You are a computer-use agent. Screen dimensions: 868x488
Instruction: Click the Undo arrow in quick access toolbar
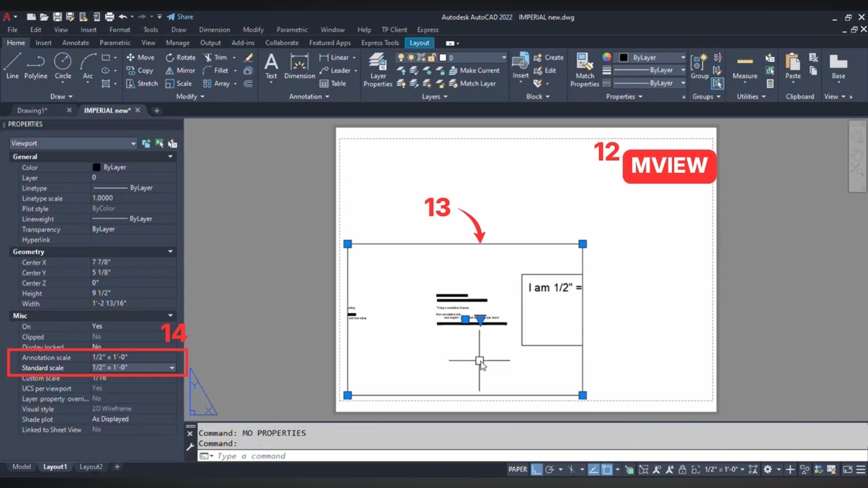(123, 17)
